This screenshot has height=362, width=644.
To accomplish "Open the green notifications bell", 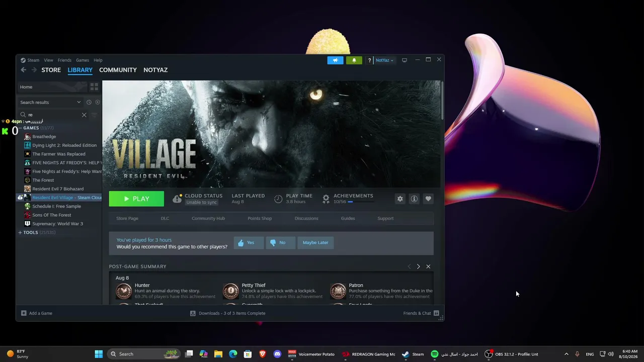I will 354,60.
